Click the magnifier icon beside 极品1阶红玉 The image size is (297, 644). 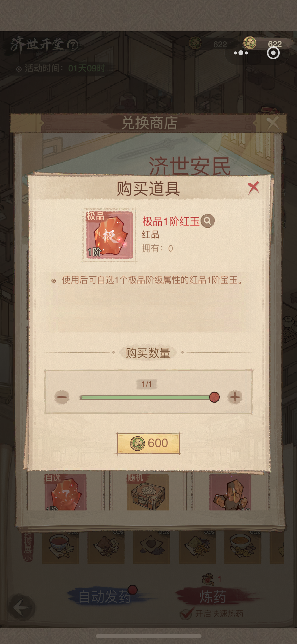click(x=208, y=221)
